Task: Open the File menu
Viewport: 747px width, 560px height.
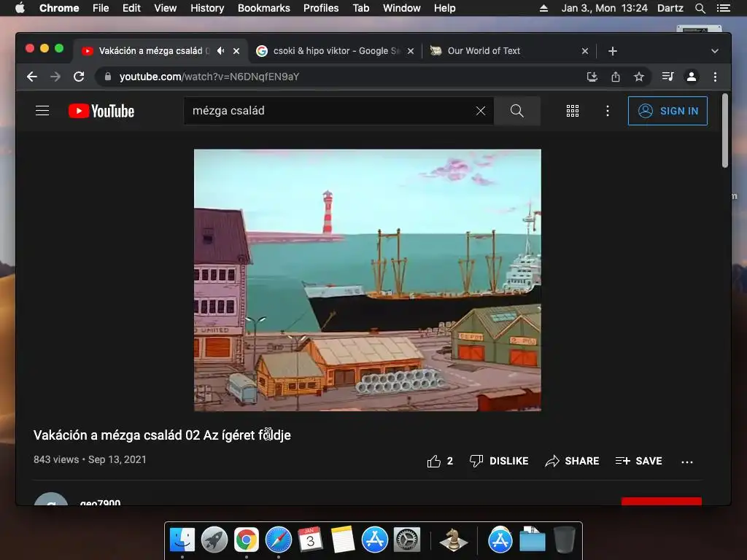Action: (x=101, y=8)
